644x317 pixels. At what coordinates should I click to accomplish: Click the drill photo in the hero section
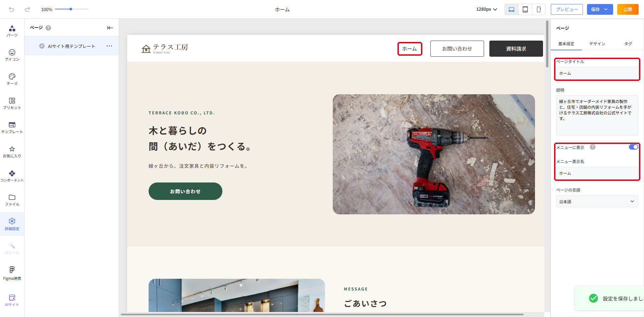pos(434,154)
